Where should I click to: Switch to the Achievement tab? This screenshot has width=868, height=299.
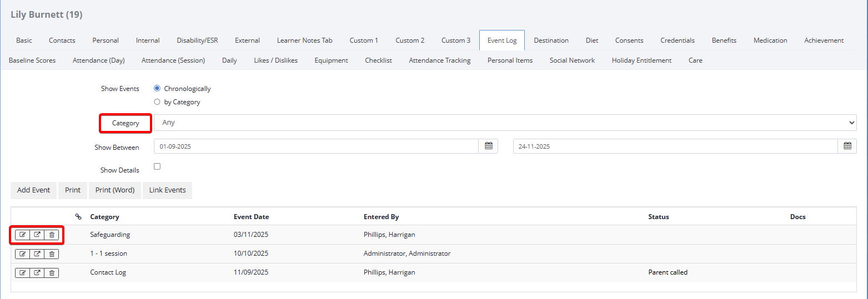(824, 40)
